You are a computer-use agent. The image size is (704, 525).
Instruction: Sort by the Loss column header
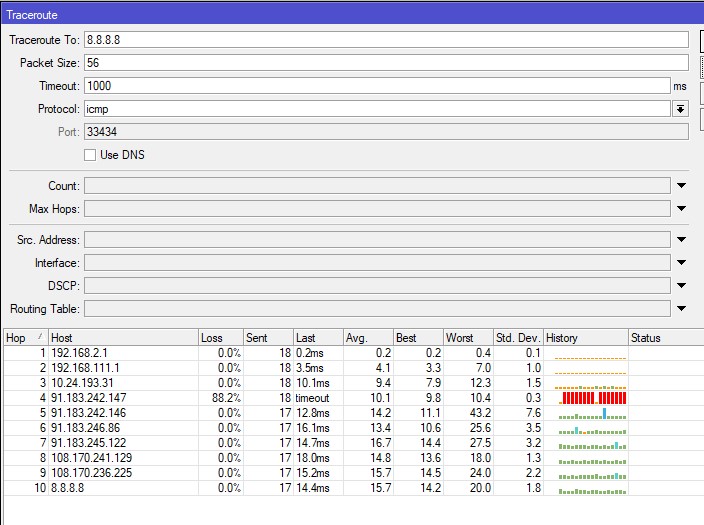[221, 338]
